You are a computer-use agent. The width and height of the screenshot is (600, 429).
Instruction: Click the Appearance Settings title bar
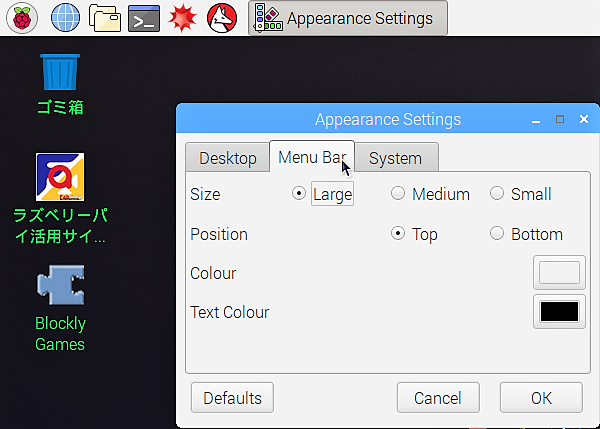(x=388, y=119)
